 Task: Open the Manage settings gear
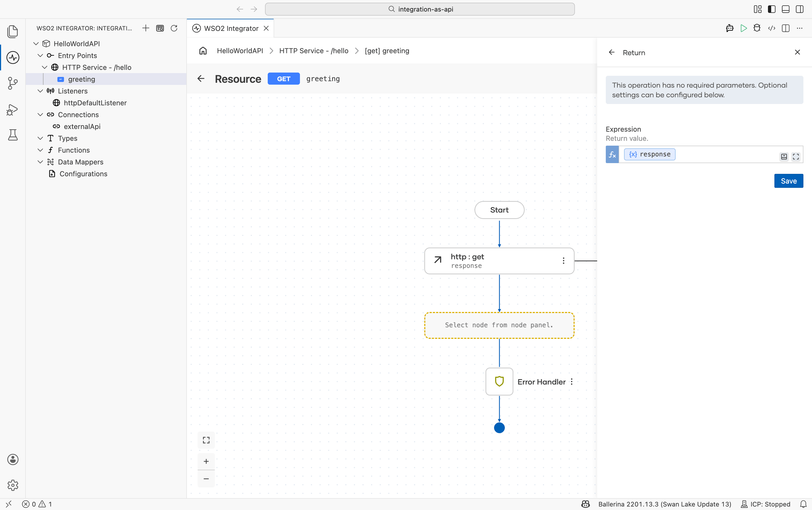(x=13, y=485)
